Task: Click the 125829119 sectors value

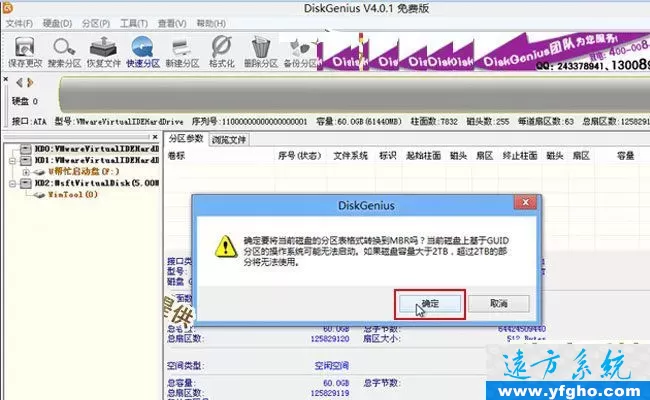Action: 330,393
